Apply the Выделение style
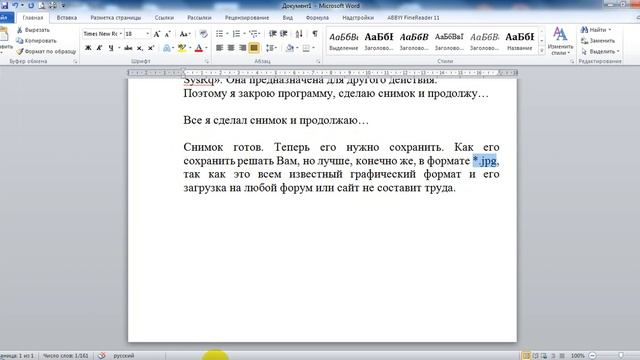Screen dimensions: 640x360 coord(343,41)
